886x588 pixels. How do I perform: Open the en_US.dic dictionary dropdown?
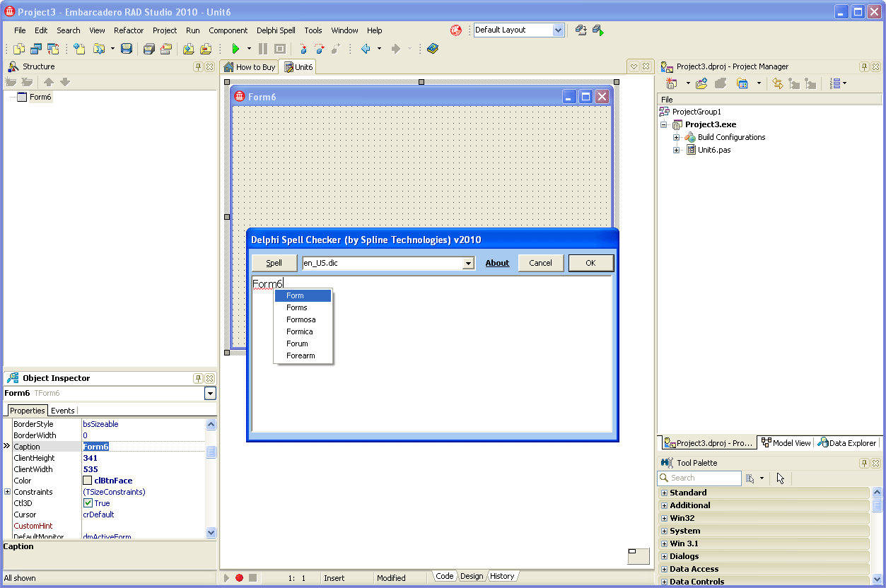click(467, 263)
